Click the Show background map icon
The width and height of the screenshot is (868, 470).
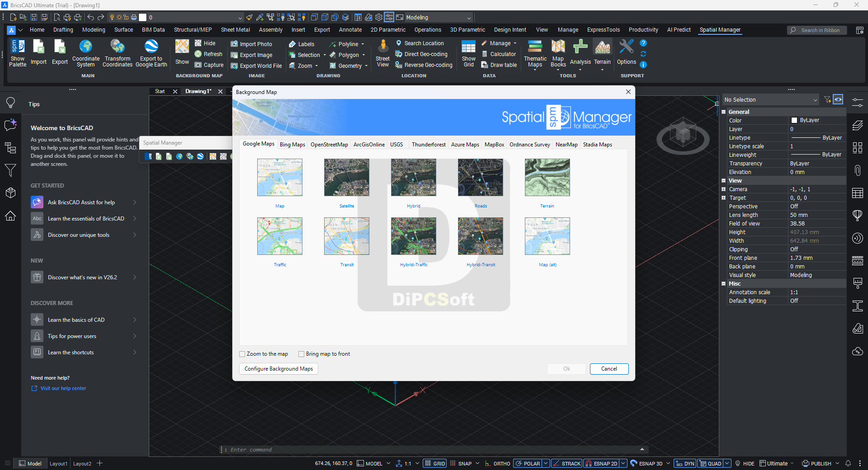point(182,53)
